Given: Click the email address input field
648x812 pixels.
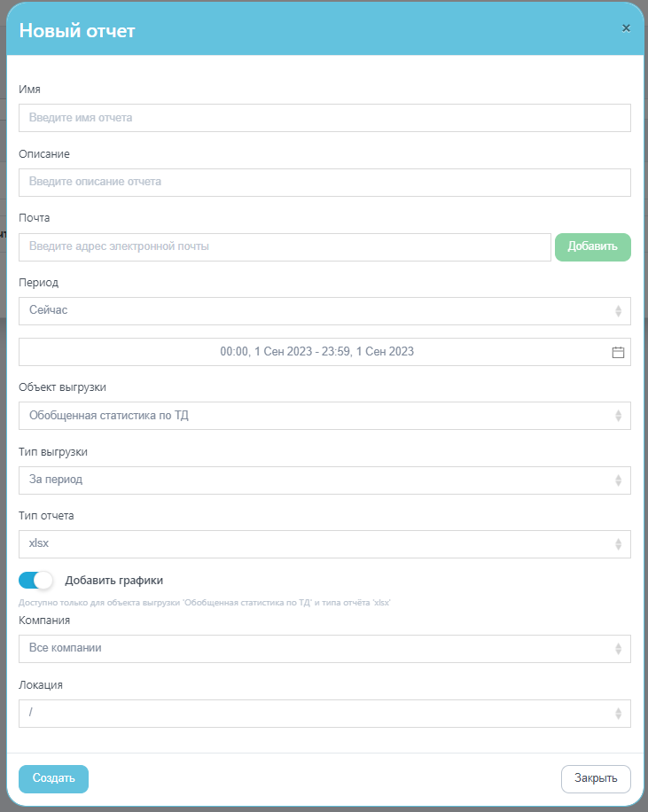Looking at the screenshot, I should click(x=285, y=247).
